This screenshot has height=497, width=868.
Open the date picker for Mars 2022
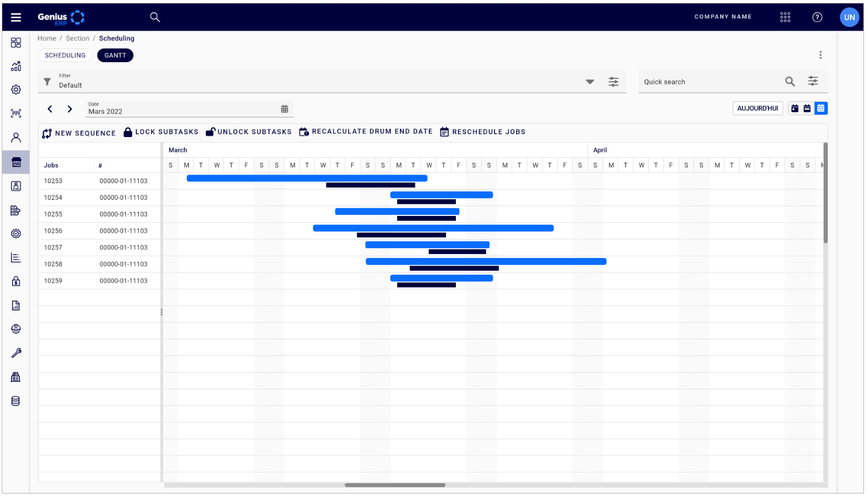pyautogui.click(x=284, y=108)
